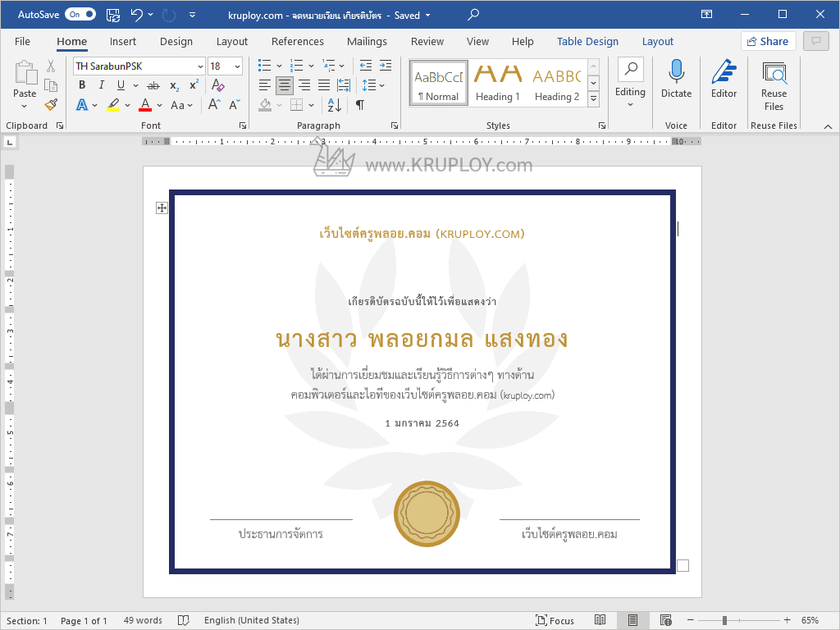Open the Customize Quick Access Toolbar dropdown

click(x=192, y=15)
